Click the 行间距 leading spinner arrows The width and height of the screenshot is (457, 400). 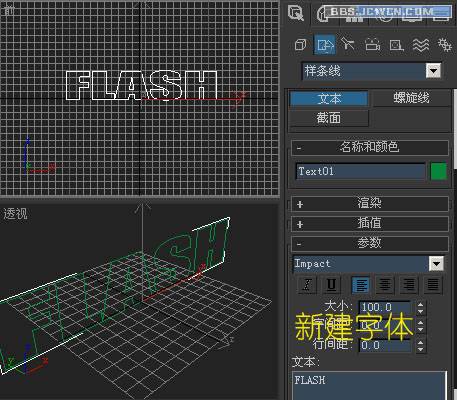(420, 346)
